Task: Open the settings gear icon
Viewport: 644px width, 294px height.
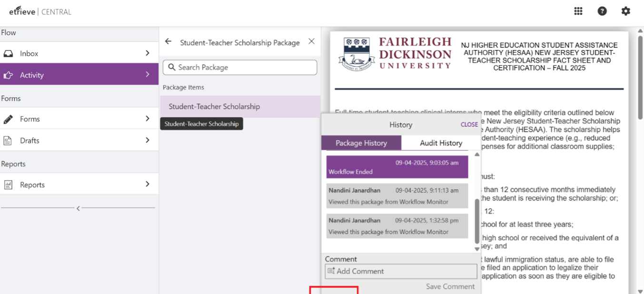Action: pos(626,11)
